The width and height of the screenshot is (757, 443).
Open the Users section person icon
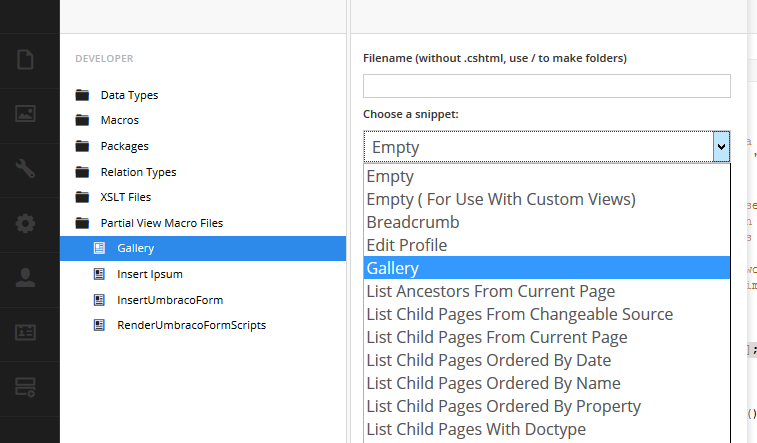coord(25,277)
